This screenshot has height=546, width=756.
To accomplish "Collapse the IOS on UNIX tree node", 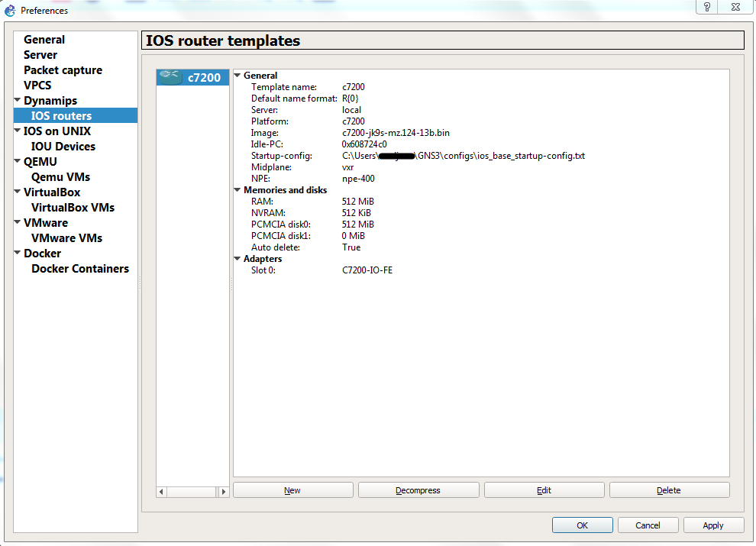I will pos(18,131).
